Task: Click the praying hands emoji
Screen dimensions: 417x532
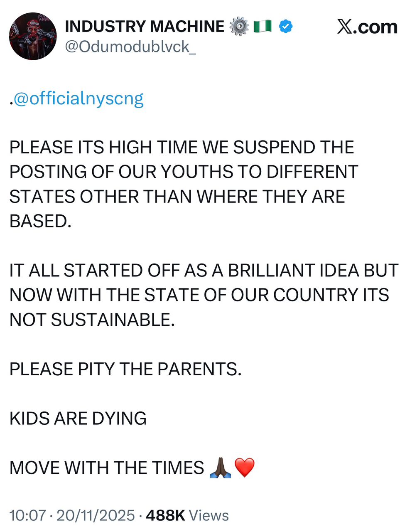Action: click(220, 468)
